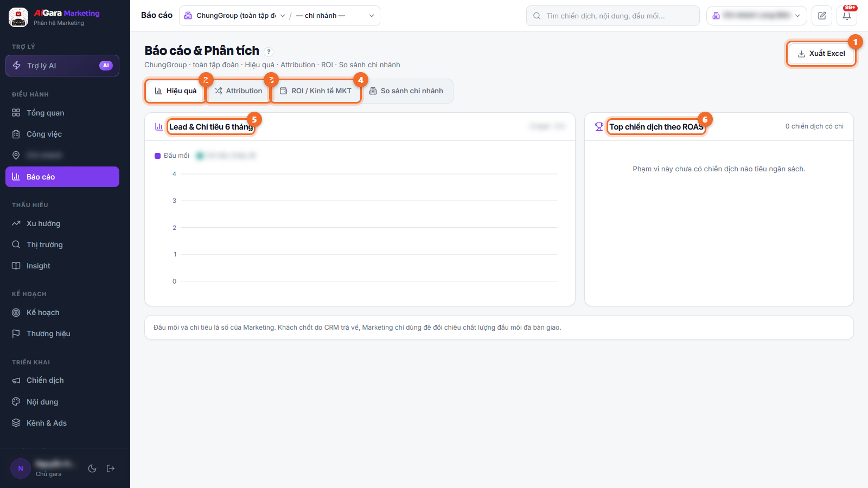Click the compose edit icon

822,16
